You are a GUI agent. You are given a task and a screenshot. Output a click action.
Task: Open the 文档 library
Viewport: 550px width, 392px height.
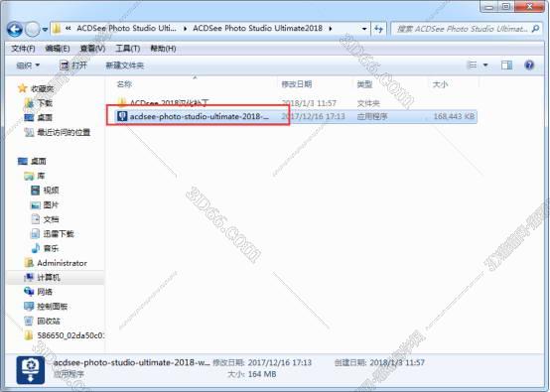51,219
